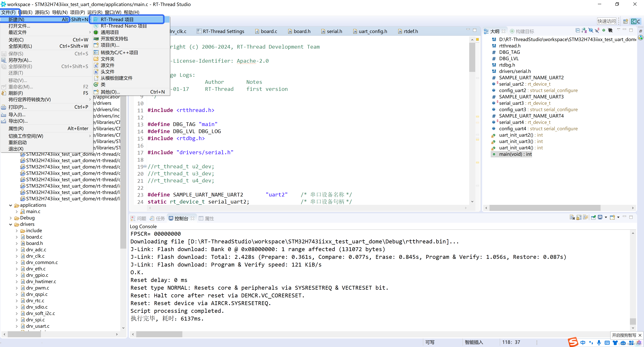The width and height of the screenshot is (644, 347).
Task: Expand the Debug folder node
Action: click(x=11, y=218)
